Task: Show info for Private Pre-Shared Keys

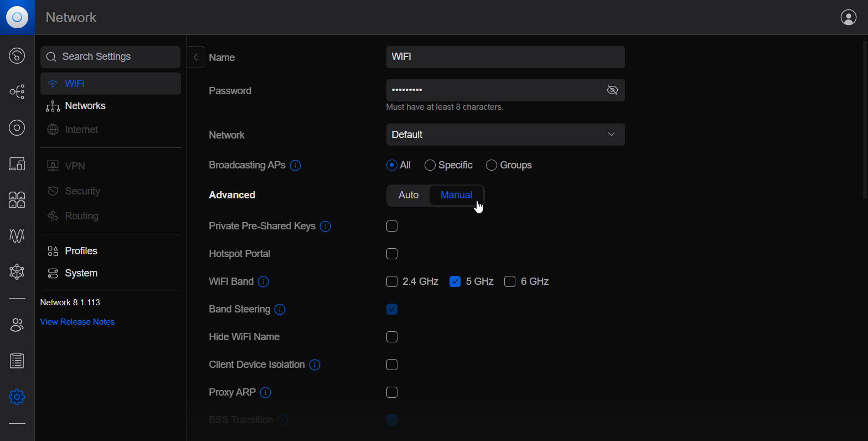Action: pos(325,226)
